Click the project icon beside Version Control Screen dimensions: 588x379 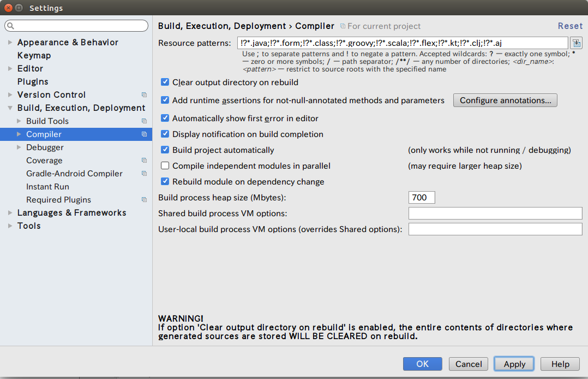click(143, 94)
